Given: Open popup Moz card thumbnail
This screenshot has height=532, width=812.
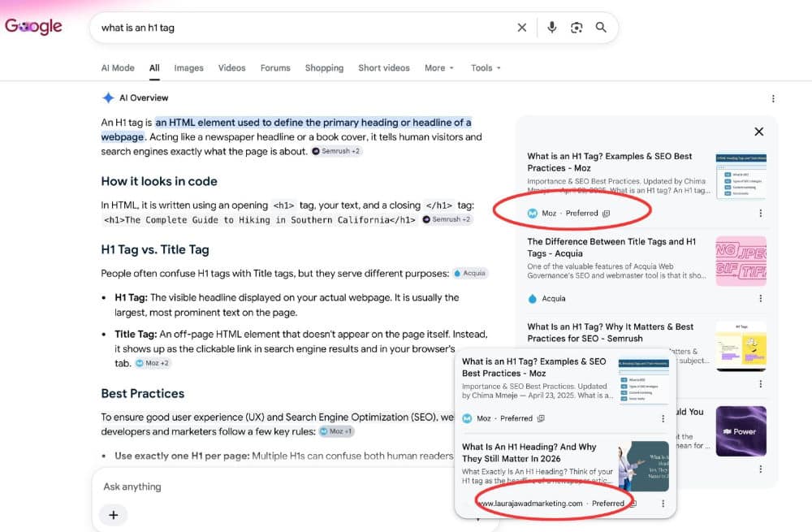Looking at the screenshot, I should click(x=644, y=382).
